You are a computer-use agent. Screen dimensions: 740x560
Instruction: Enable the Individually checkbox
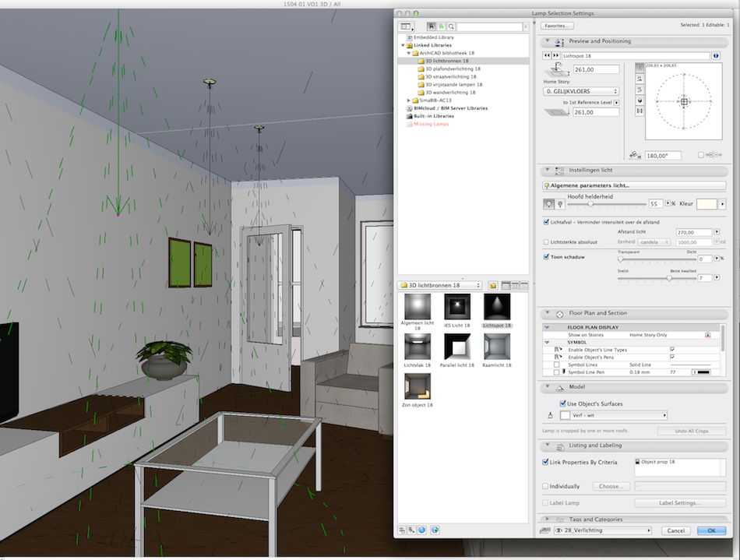[x=545, y=486]
